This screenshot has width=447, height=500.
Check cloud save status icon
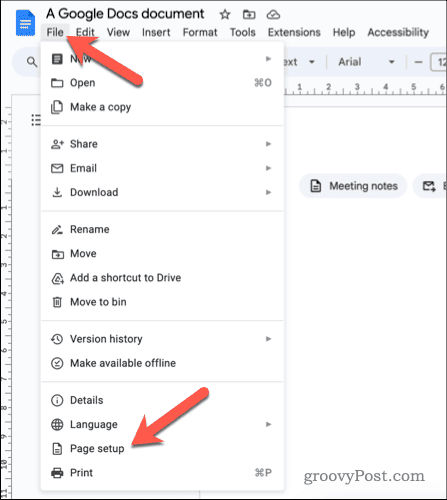coord(273,15)
